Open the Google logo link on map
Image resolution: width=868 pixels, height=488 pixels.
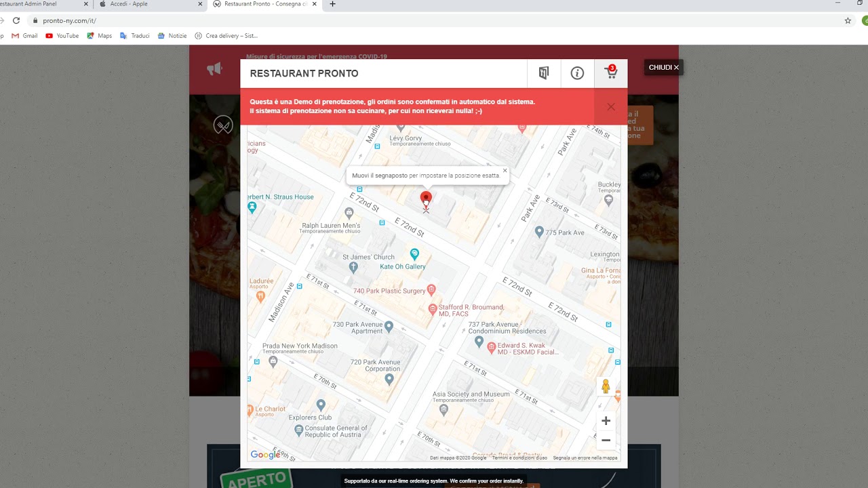click(264, 455)
